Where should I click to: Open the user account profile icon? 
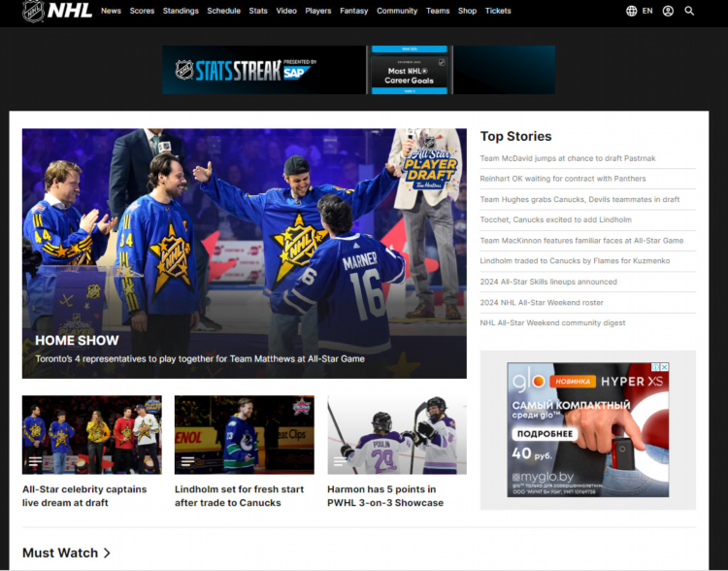[x=668, y=11]
